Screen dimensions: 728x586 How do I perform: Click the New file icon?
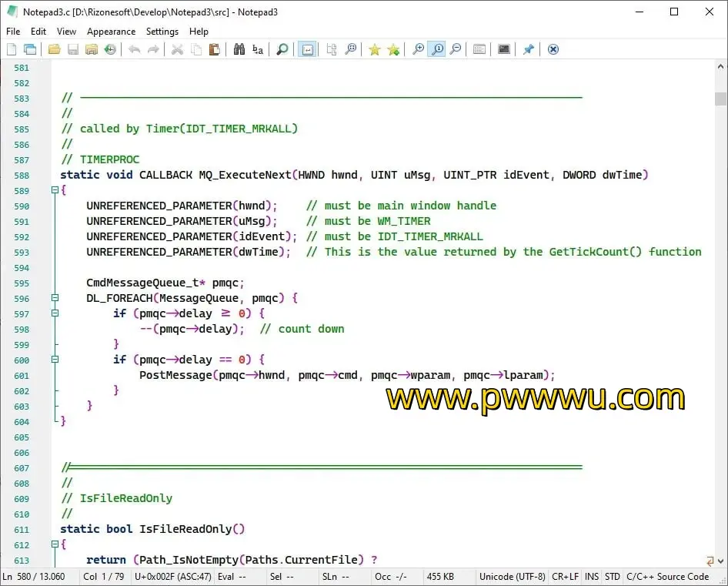[12, 49]
